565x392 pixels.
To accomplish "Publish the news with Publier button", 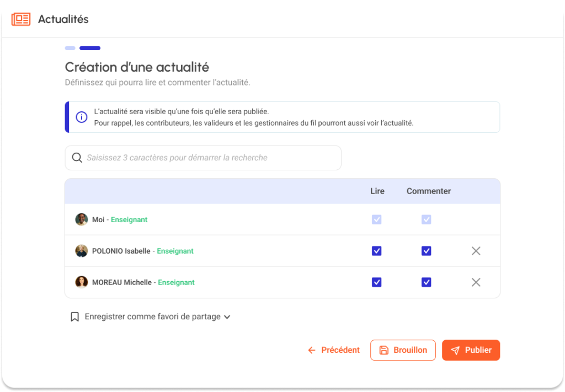I will tap(471, 350).
